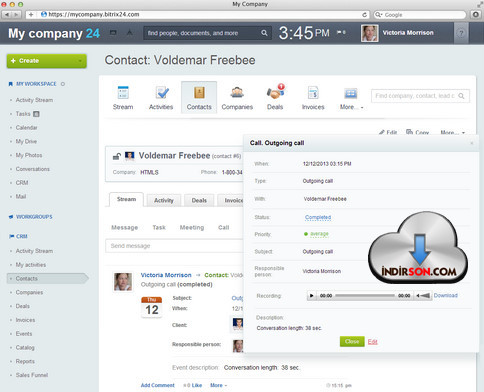Click the green Close button
484x392 pixels.
click(352, 341)
